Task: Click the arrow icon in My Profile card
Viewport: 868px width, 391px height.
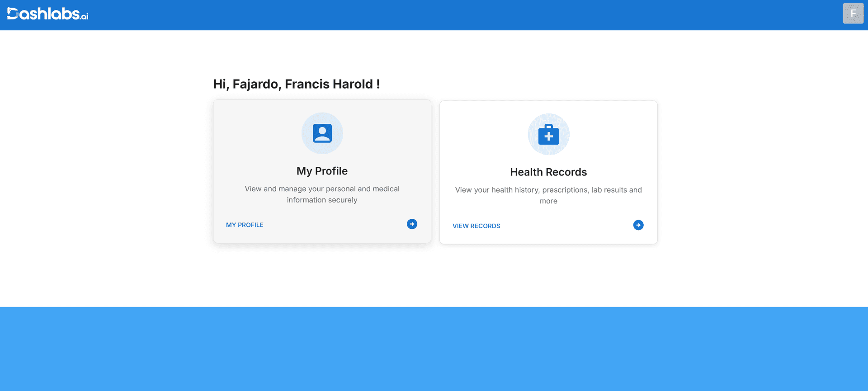Action: tap(412, 224)
